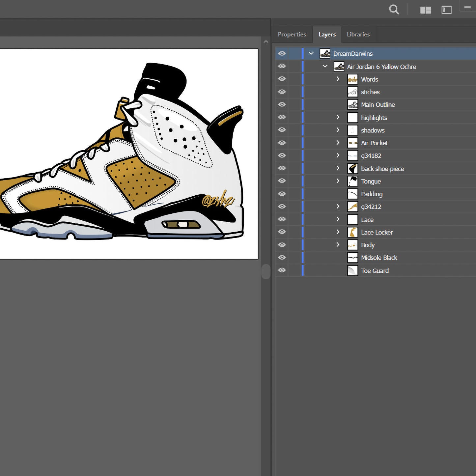Expand the back shoe piece group

pyautogui.click(x=338, y=168)
